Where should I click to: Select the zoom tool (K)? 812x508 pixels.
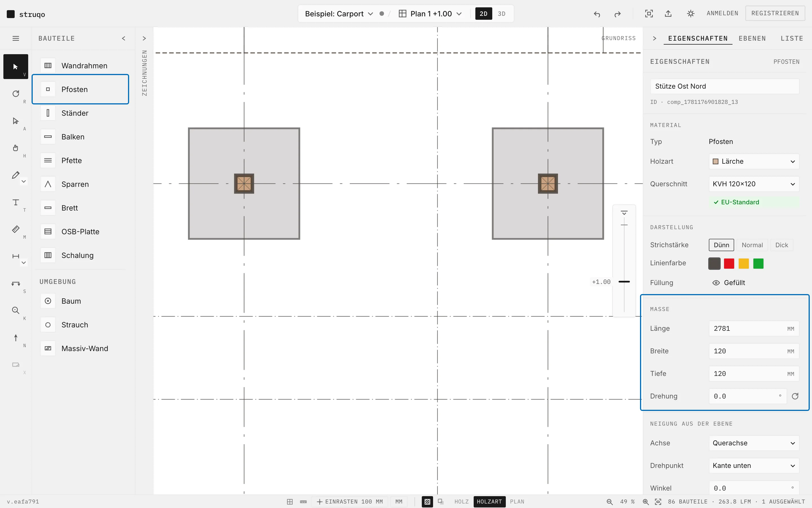[16, 310]
